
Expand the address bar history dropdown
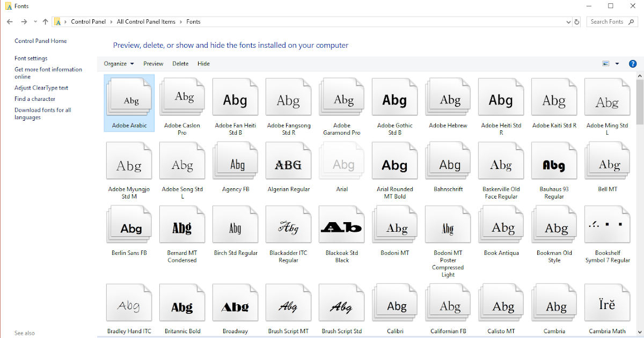(569, 22)
